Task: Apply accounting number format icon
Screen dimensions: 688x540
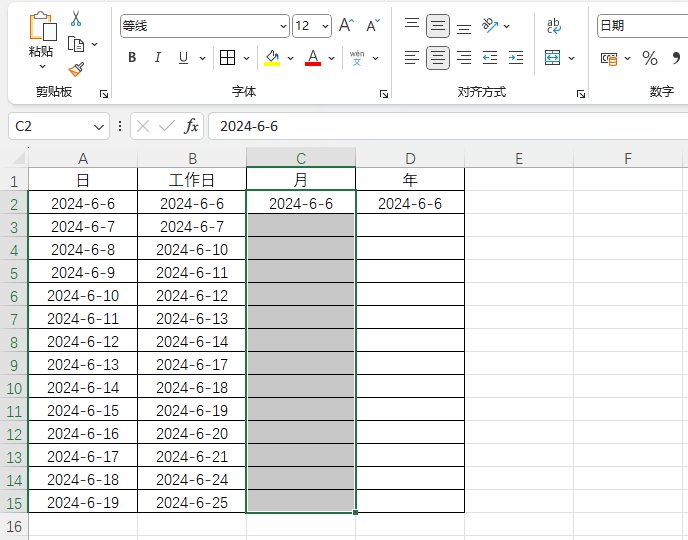Action: click(x=609, y=58)
